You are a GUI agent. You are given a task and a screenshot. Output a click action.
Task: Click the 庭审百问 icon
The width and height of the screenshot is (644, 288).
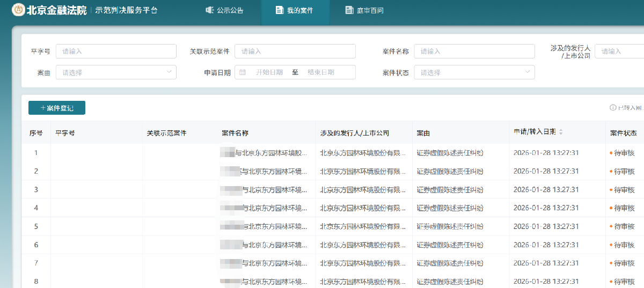coord(349,10)
